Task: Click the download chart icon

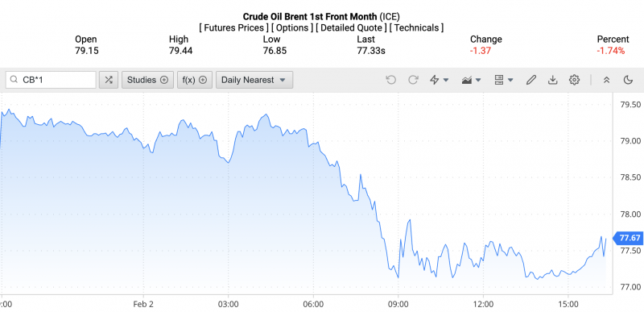Action: tap(553, 80)
